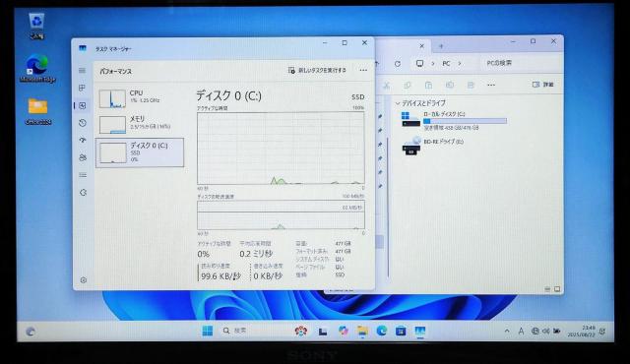Click Task Manager icon on taskbar
This screenshot has width=630, height=364.
coord(420,331)
